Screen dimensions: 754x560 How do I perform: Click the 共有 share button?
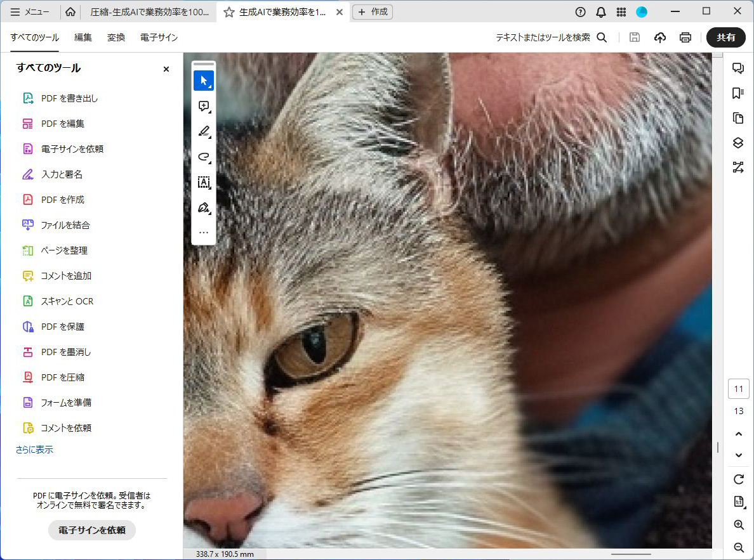point(725,37)
